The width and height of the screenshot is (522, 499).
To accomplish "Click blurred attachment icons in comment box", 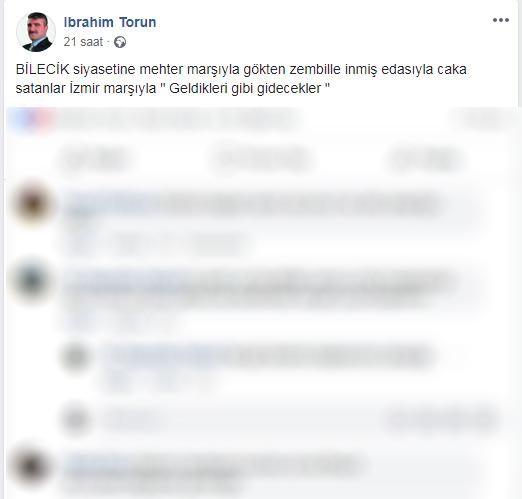I will (442, 419).
